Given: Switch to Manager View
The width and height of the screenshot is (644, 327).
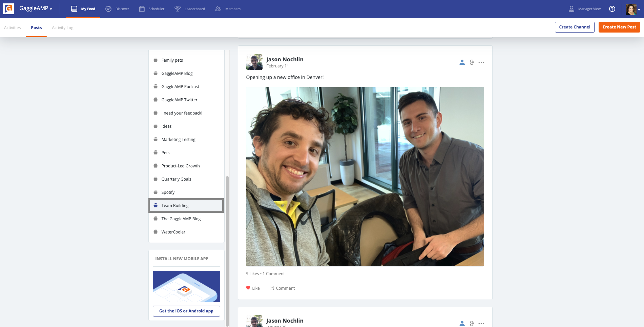Looking at the screenshot, I should tap(584, 9).
